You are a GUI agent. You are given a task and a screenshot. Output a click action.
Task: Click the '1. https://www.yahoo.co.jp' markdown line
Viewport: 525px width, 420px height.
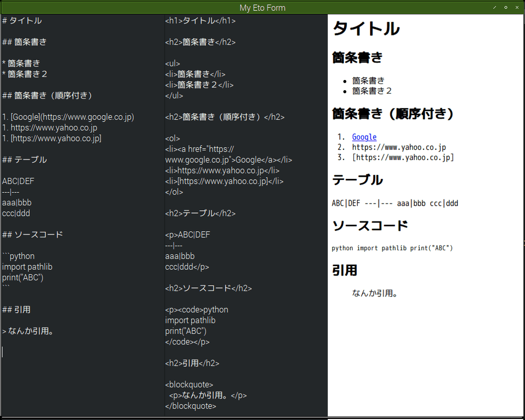click(x=50, y=128)
